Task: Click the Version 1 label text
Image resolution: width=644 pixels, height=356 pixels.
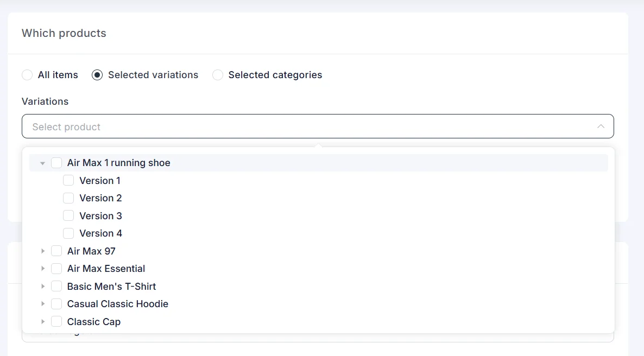Action: click(x=100, y=181)
